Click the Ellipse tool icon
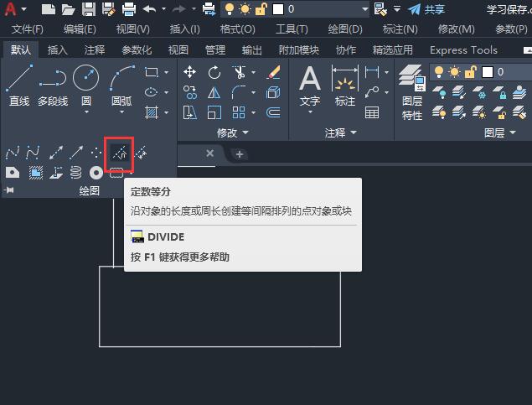532x405 pixels. pos(152,92)
